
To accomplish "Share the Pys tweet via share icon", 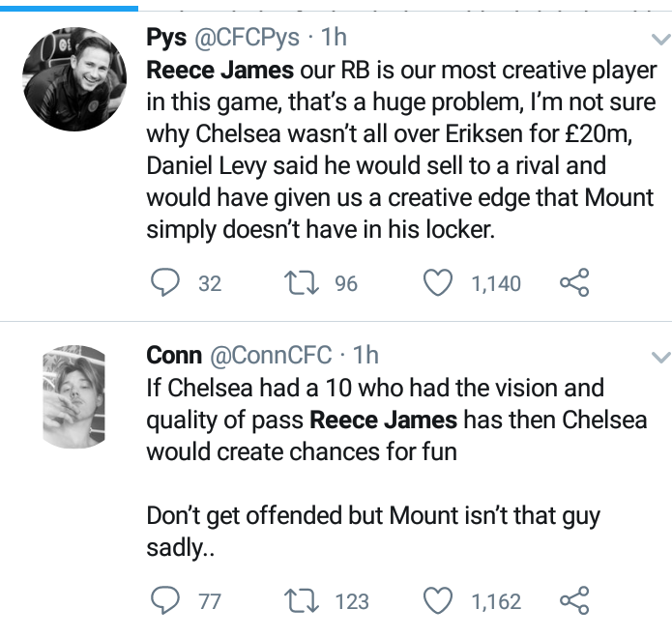I will 574,282.
